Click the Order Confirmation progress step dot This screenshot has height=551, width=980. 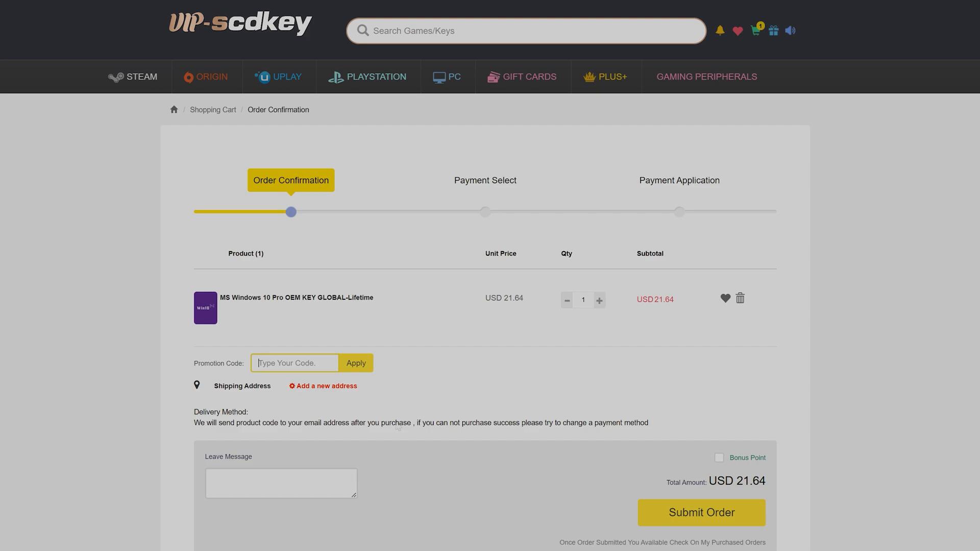point(291,212)
